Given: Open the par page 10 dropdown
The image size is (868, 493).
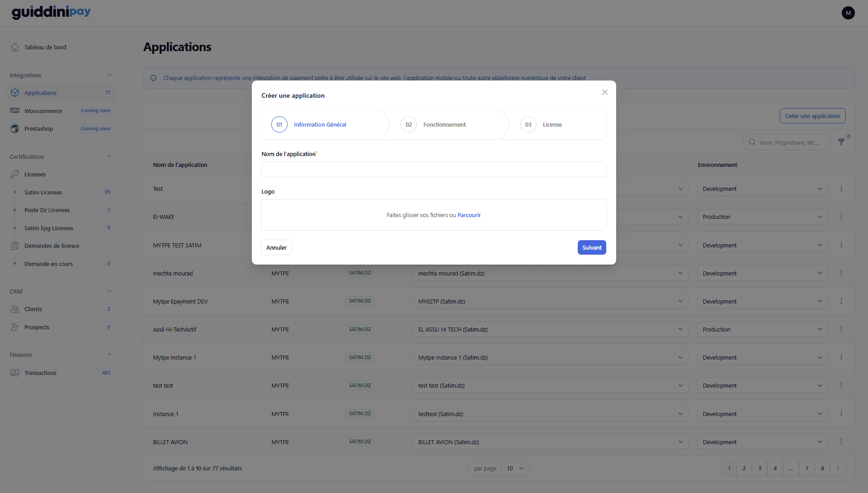Looking at the screenshot, I should (x=515, y=468).
